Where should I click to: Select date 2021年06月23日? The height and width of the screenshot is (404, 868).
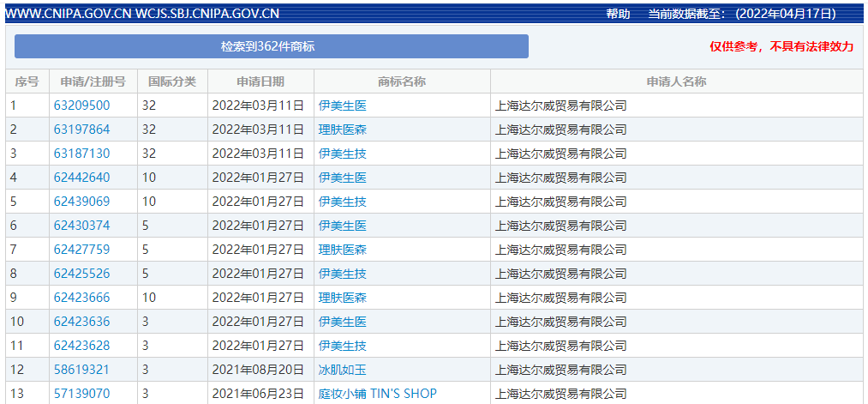tap(258, 394)
